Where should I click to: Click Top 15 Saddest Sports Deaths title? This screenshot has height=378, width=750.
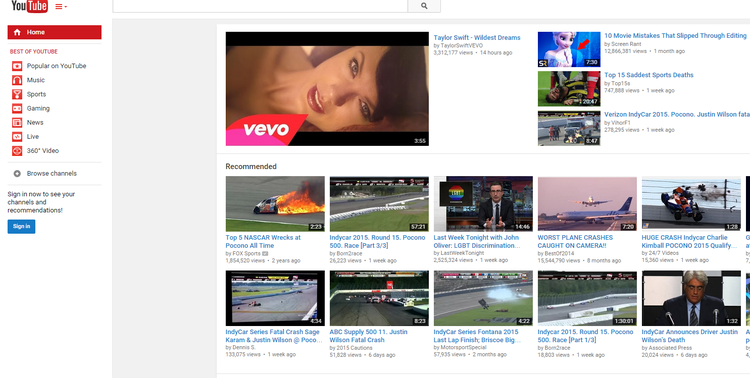[649, 75]
